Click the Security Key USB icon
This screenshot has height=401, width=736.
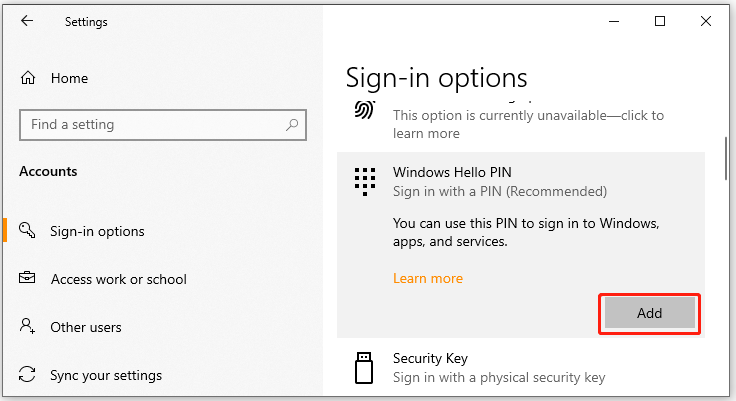click(x=364, y=366)
